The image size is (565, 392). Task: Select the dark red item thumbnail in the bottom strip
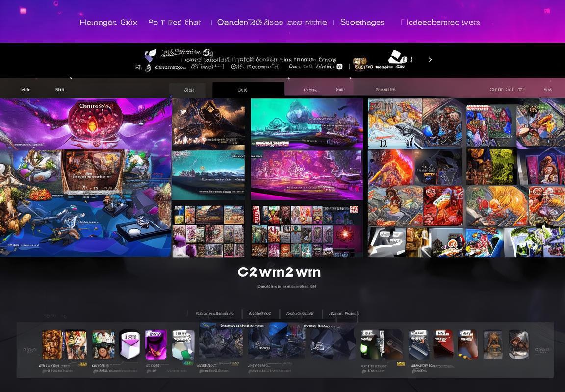443,344
